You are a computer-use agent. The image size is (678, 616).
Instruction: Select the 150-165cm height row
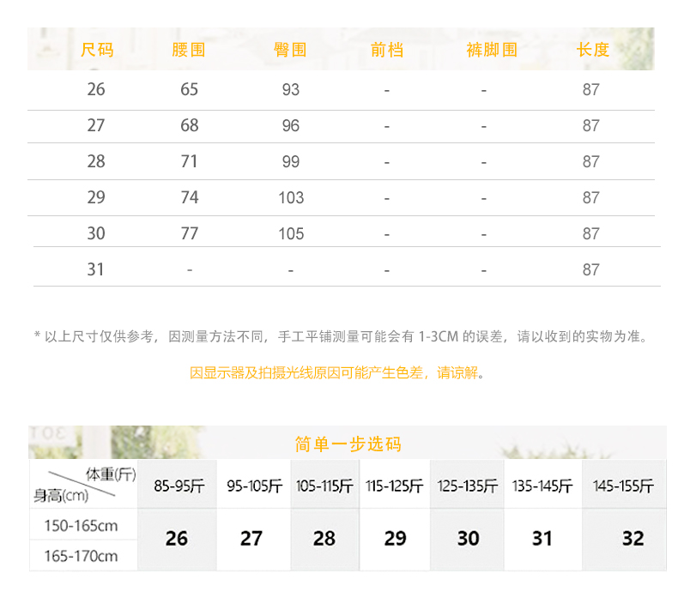coord(81,524)
